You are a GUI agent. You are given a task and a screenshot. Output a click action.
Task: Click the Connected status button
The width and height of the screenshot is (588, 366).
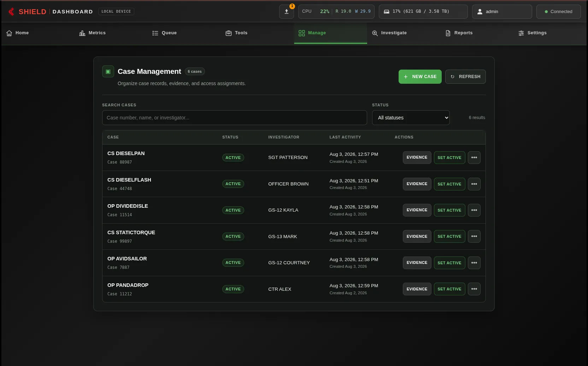point(559,12)
